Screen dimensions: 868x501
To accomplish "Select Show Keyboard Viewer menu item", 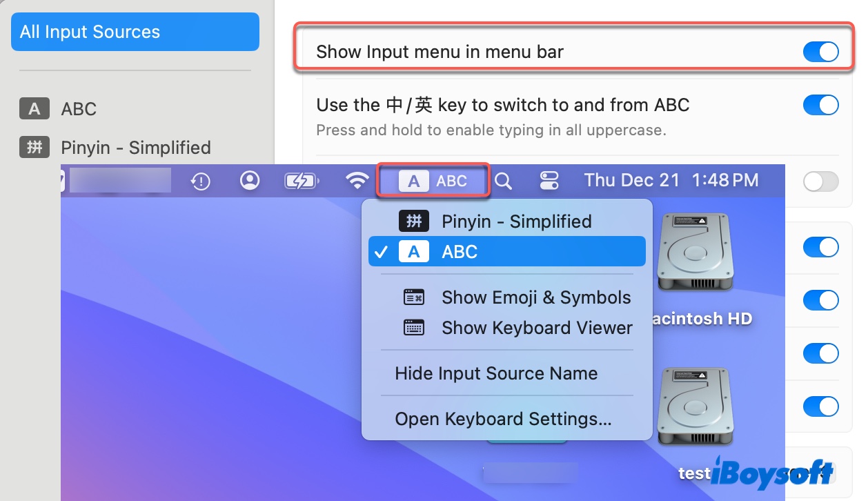I will point(507,328).
